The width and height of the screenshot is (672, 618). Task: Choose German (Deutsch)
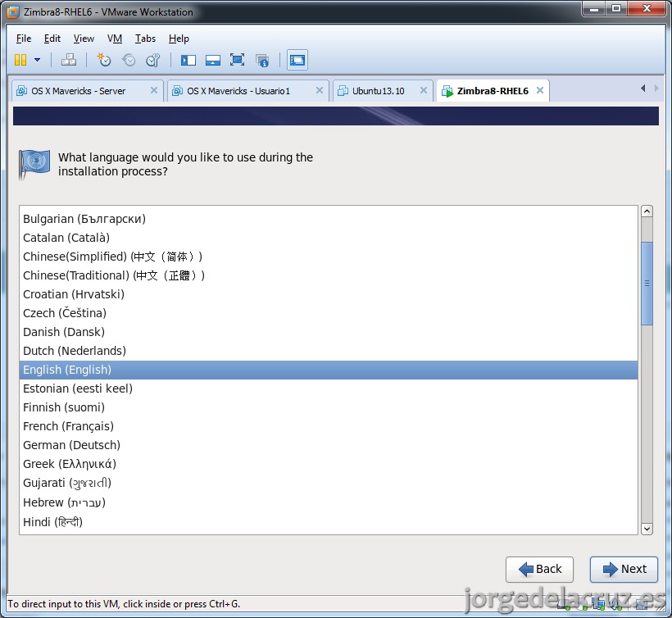(x=329, y=445)
